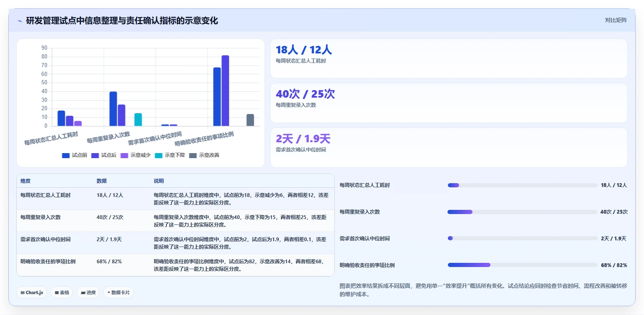Click the 试点前 bar at 68 in chart
The height and width of the screenshot is (315, 644).
217,97
